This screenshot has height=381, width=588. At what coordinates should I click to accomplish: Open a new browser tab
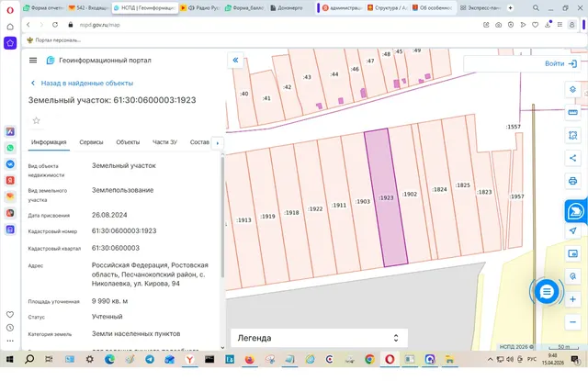511,8
